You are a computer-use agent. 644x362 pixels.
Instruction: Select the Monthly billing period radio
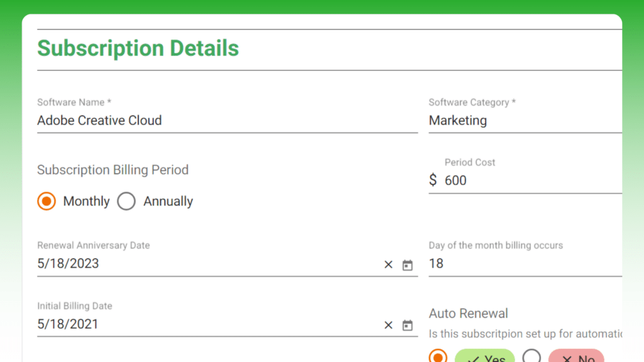coord(47,201)
